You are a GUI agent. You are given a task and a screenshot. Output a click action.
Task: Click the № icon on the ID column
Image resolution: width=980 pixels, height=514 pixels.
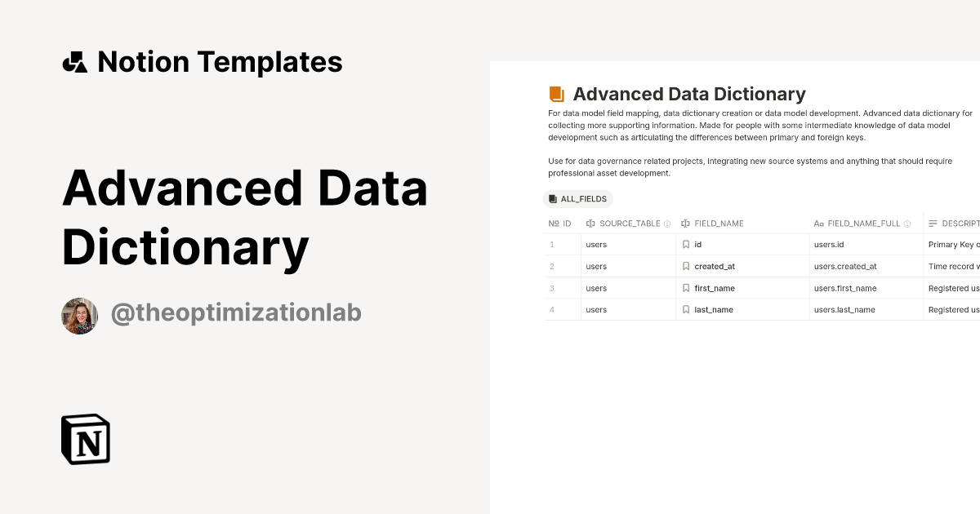550,223
